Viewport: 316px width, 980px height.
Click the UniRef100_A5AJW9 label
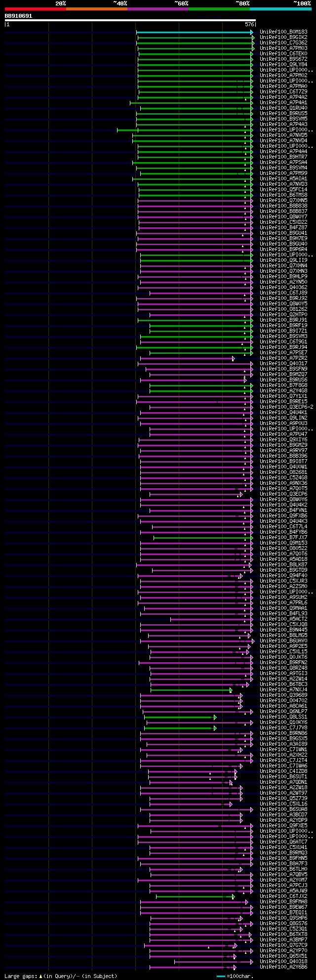pos(283,891)
